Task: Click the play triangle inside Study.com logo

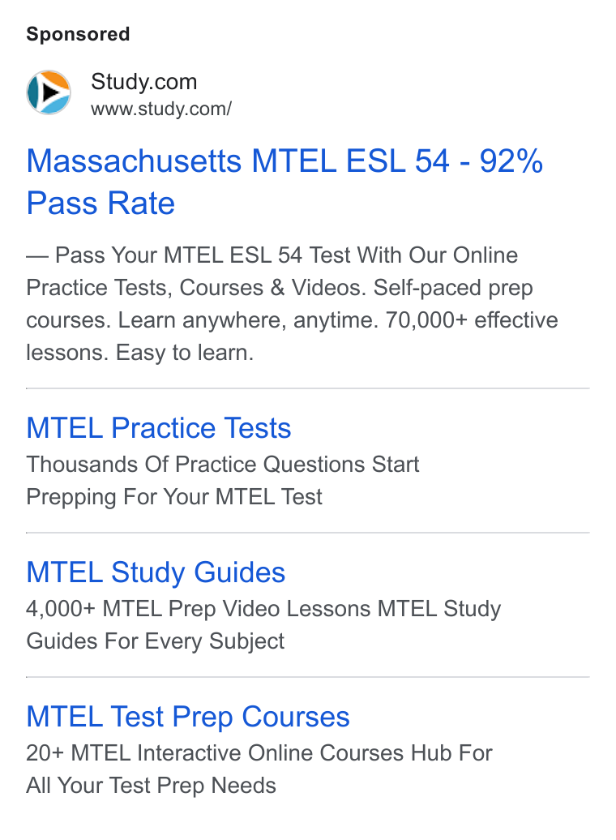Action: click(x=51, y=92)
